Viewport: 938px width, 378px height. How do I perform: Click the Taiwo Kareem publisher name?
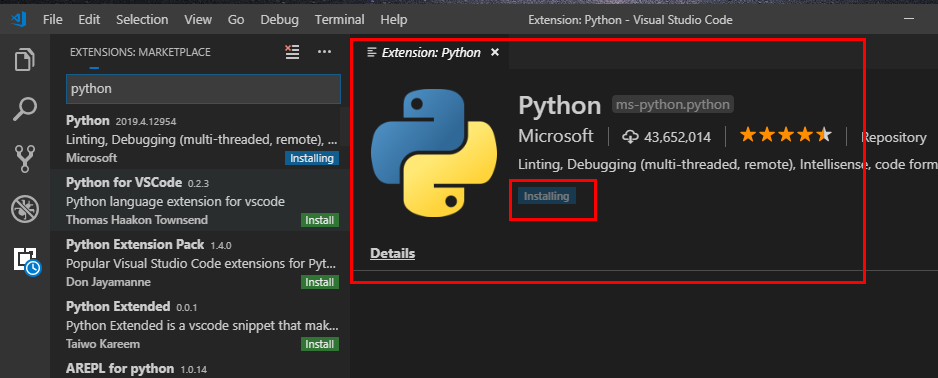(103, 344)
